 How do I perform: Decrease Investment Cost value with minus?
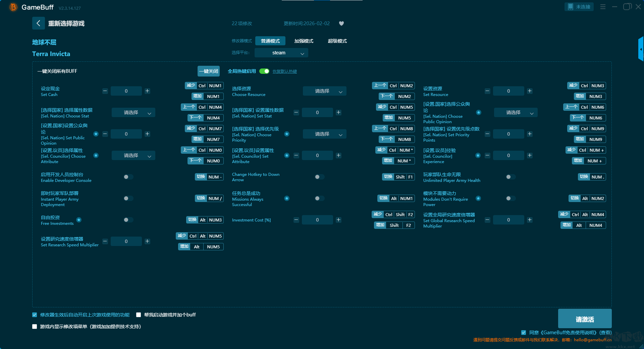(296, 220)
